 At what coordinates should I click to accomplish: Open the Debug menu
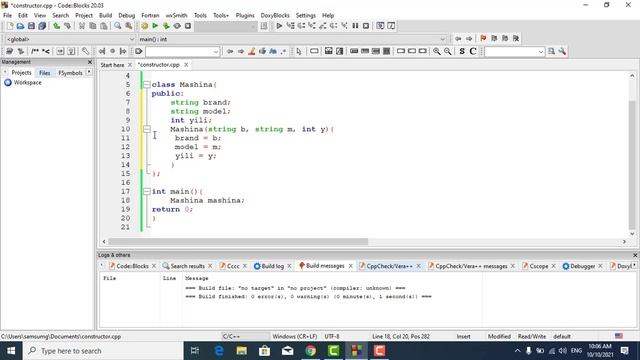[127, 15]
